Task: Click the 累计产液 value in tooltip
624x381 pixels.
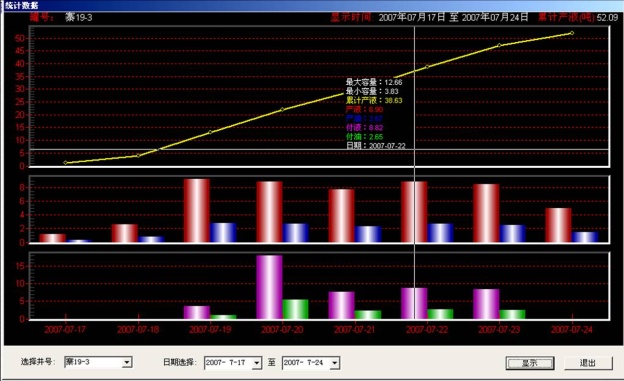Action: (393, 100)
